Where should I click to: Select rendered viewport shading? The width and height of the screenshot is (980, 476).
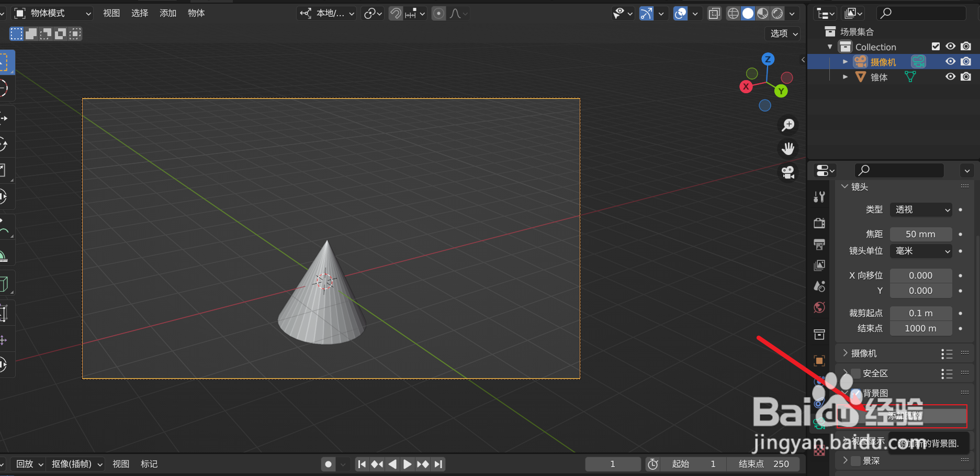coord(778,14)
